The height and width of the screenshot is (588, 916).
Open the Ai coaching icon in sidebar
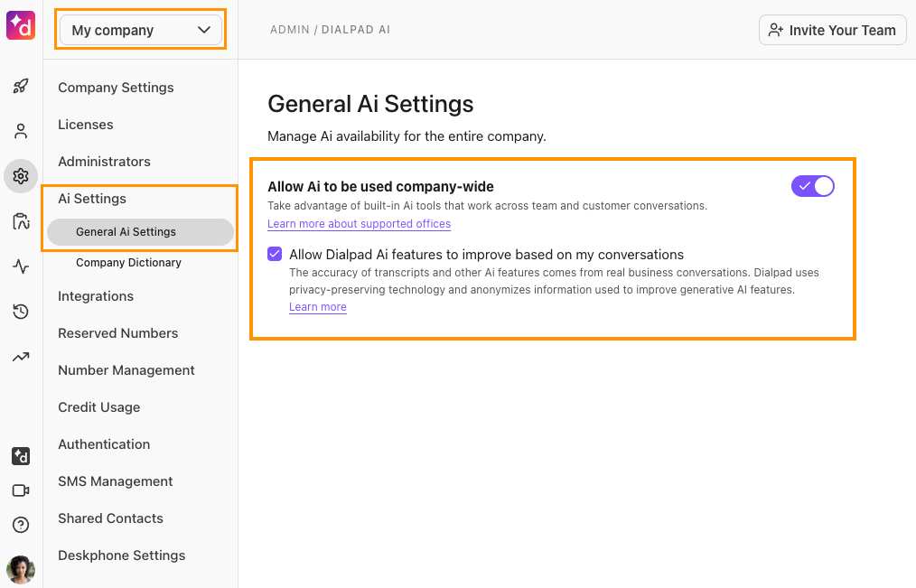point(21,221)
